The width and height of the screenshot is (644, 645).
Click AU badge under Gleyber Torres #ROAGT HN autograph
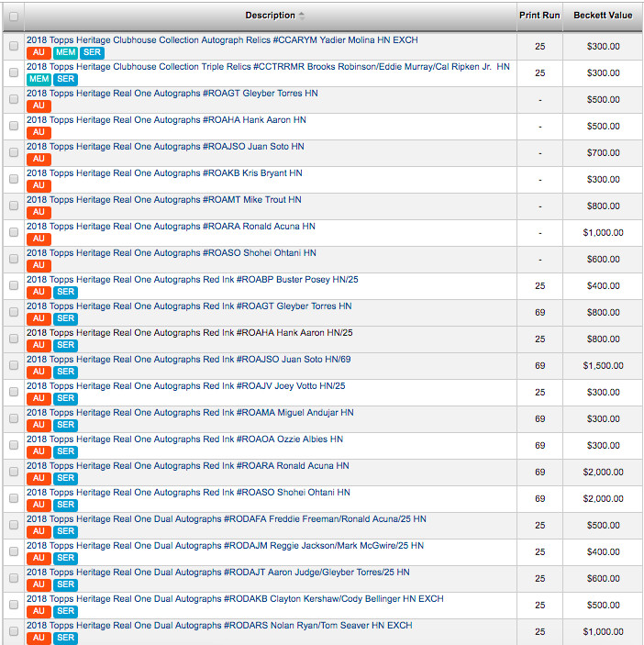[39, 106]
